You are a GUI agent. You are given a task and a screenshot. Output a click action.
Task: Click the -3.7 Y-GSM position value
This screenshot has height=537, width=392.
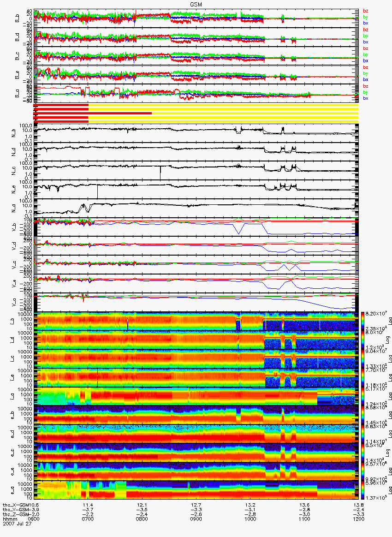[88, 510]
